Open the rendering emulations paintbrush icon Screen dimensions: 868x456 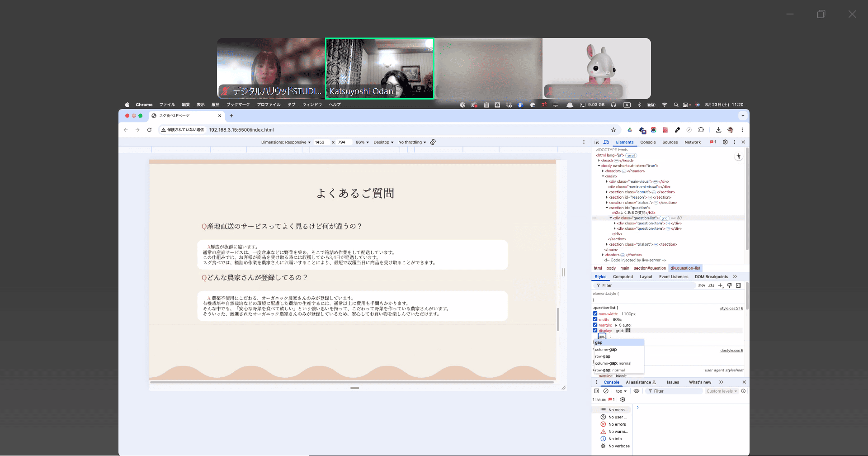pos(729,285)
